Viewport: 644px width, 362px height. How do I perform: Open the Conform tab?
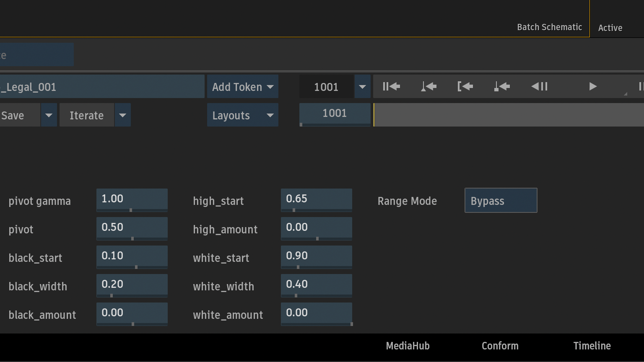click(500, 346)
